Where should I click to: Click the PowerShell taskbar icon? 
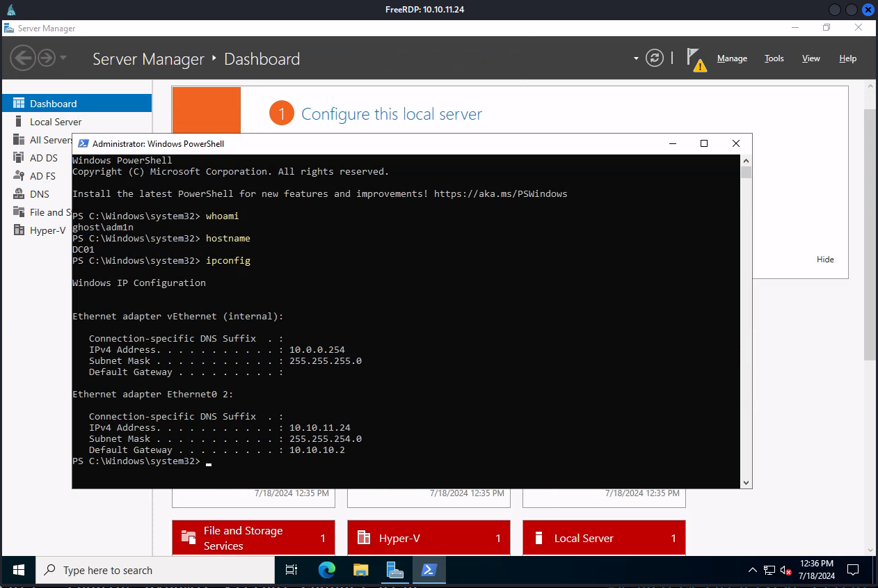(x=429, y=570)
